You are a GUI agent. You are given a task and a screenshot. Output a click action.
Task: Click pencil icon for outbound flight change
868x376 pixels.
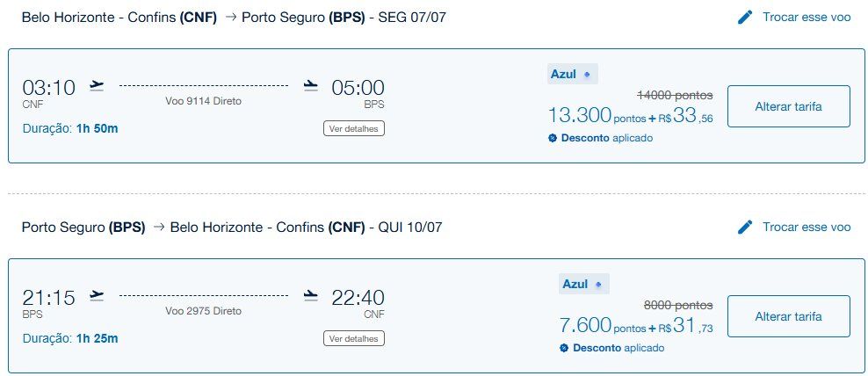pos(745,17)
